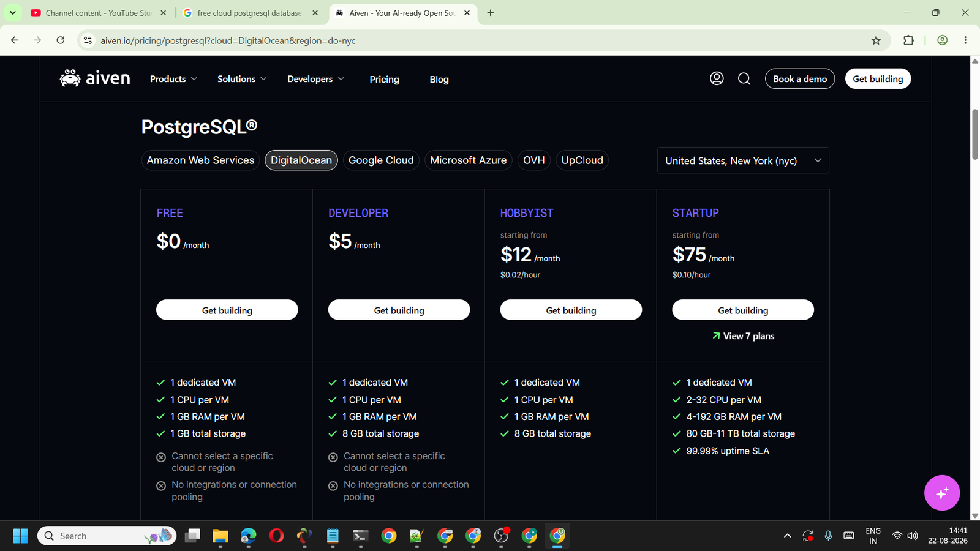Open the Notepad app on the taskbar
This screenshot has width=980, height=551.
pos(333,536)
